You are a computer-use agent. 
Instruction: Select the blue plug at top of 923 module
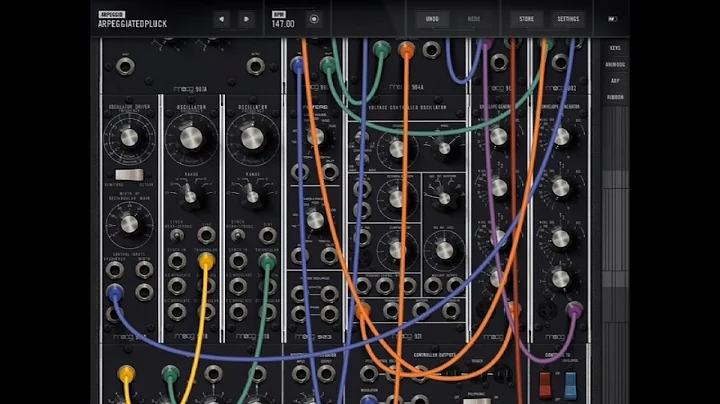coord(298,66)
